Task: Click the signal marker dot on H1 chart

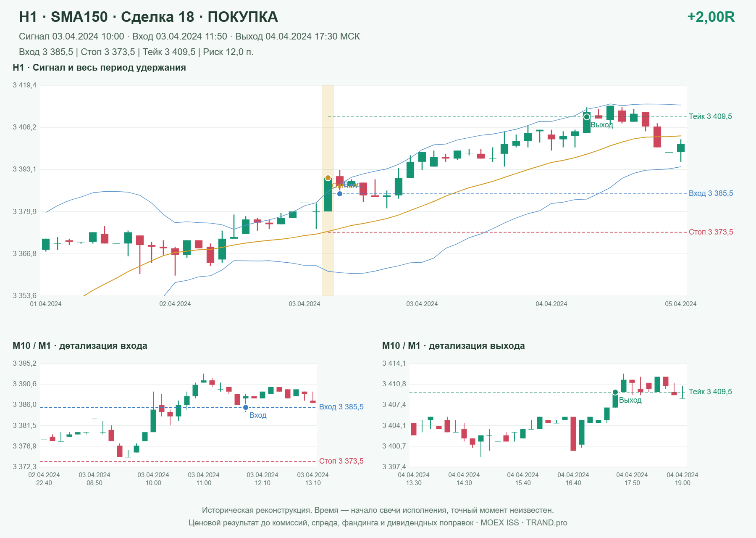Action: click(x=328, y=178)
